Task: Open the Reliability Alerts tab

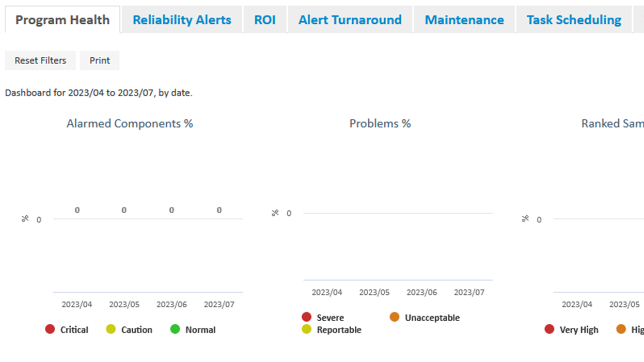Action: tap(182, 20)
